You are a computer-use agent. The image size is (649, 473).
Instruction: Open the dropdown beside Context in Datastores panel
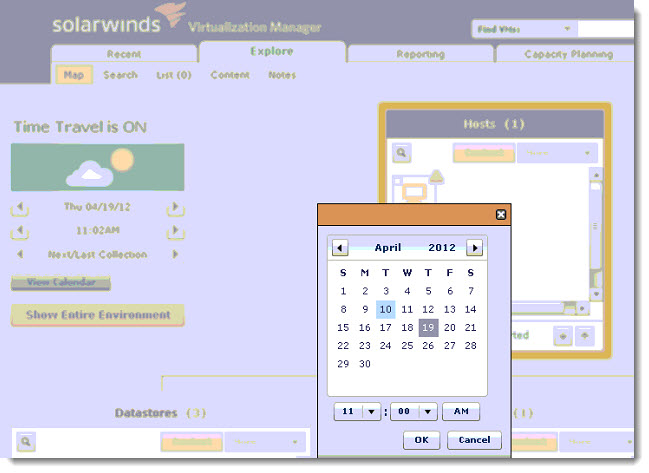coord(265,442)
